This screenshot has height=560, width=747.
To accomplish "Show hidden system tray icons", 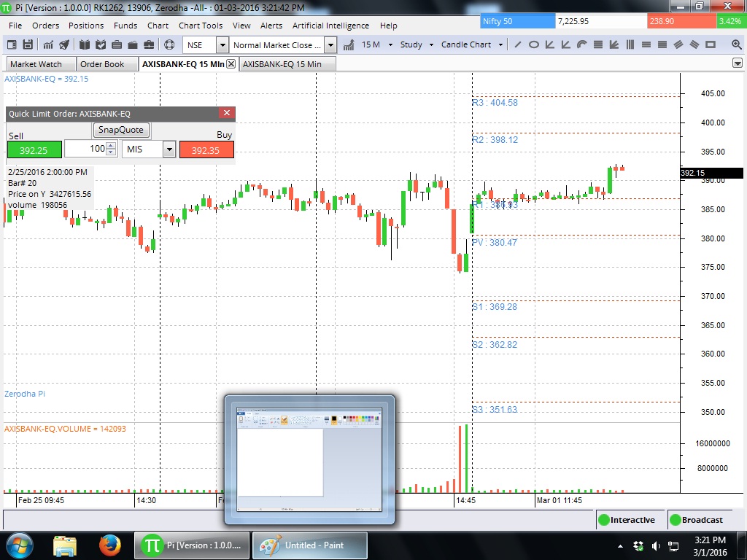I will (x=620, y=546).
